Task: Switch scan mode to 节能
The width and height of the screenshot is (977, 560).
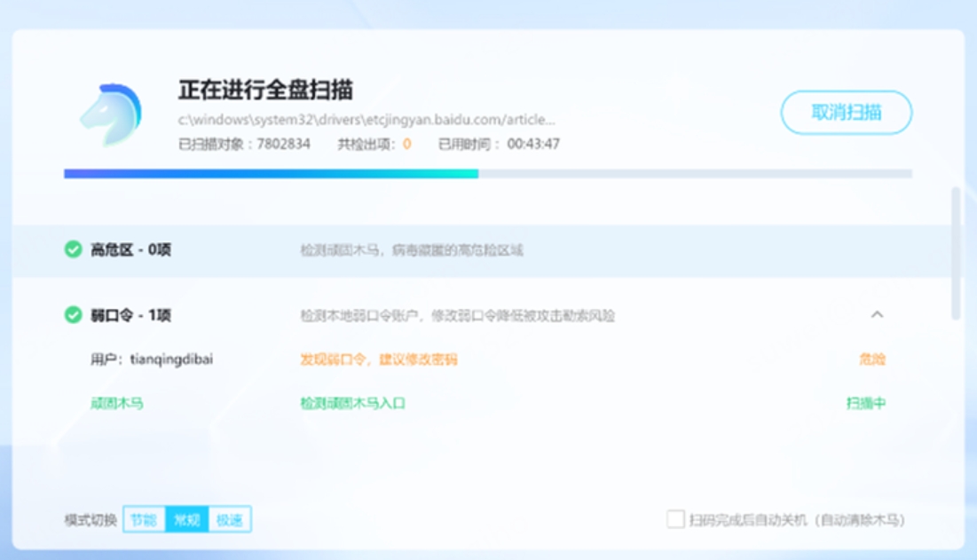Action: click(144, 520)
